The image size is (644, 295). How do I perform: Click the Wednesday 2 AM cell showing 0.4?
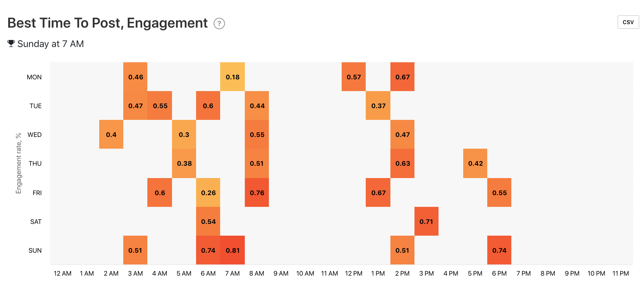tap(111, 135)
